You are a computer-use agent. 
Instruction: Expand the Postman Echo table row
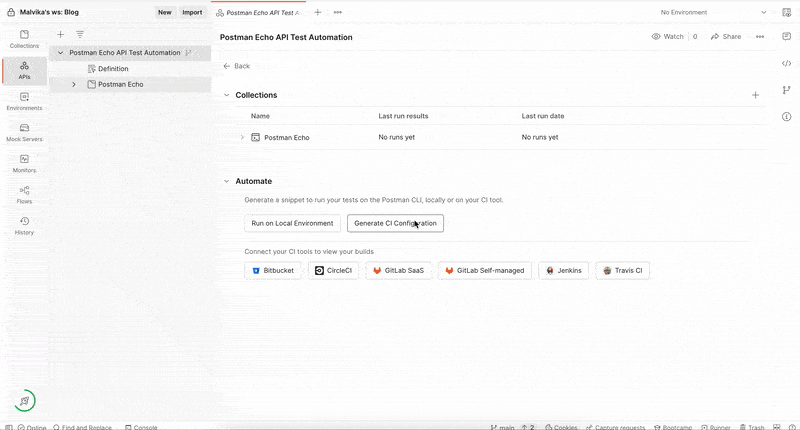coord(242,137)
